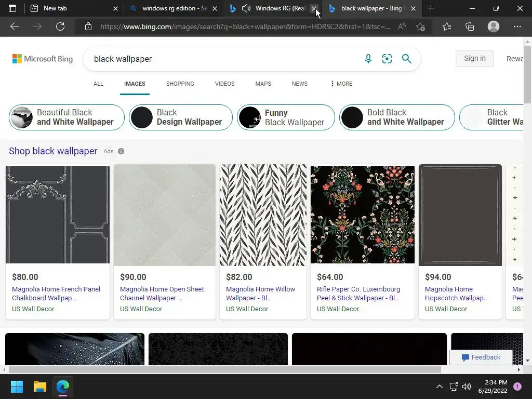Click the French Panel wallpaper thumbnail
The height and width of the screenshot is (399, 532).
point(58,215)
